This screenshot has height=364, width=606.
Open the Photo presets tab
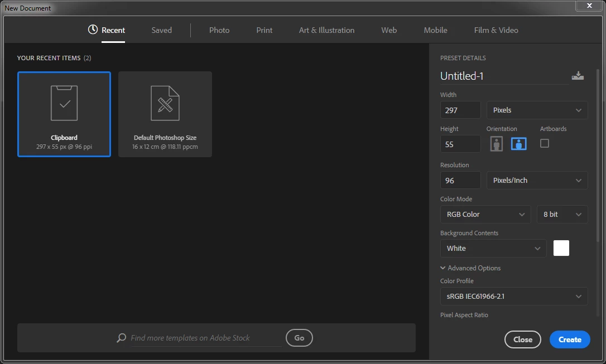(x=219, y=30)
